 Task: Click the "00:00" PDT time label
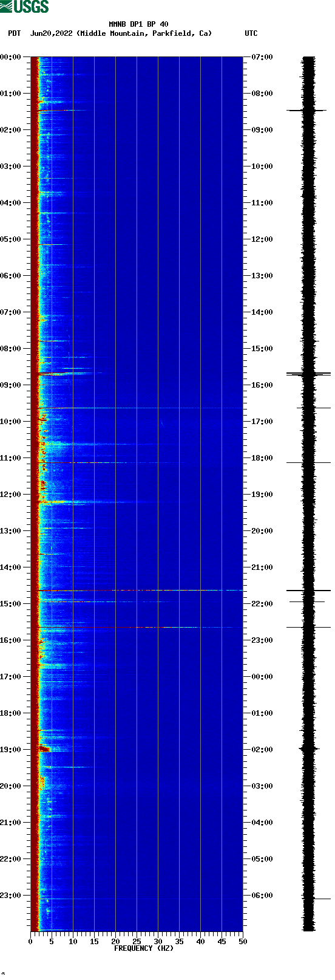pyautogui.click(x=10, y=57)
